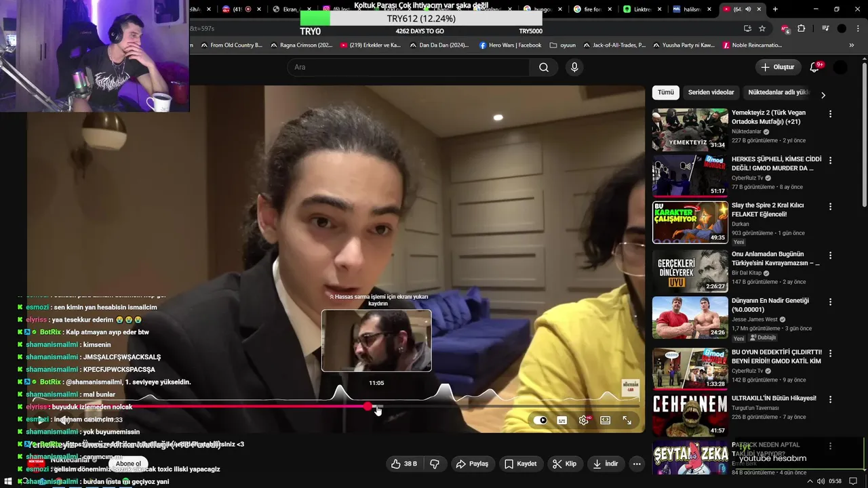This screenshot has width=868, height=488.
Task: Click the Paylaş share button
Action: coord(472,464)
